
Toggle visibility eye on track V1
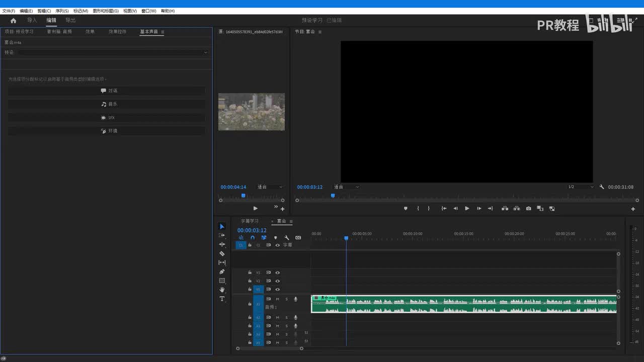(277, 290)
